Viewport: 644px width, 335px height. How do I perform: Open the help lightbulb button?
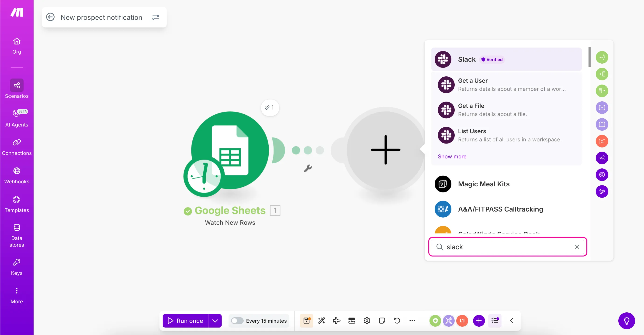(x=627, y=321)
